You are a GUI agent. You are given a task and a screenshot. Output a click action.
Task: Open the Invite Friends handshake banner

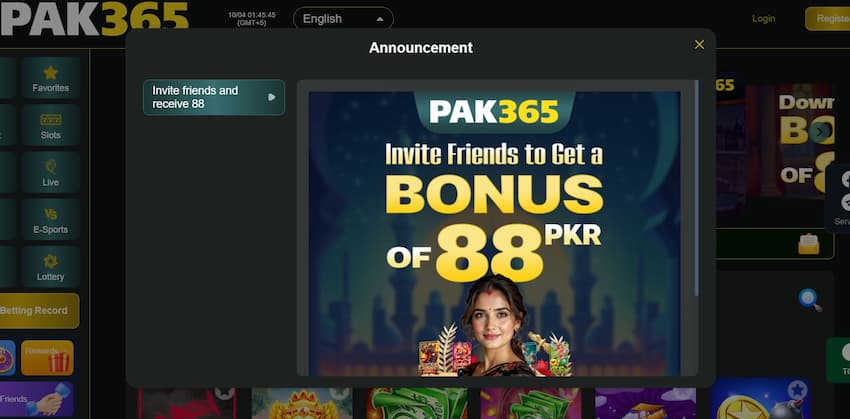(x=36, y=399)
